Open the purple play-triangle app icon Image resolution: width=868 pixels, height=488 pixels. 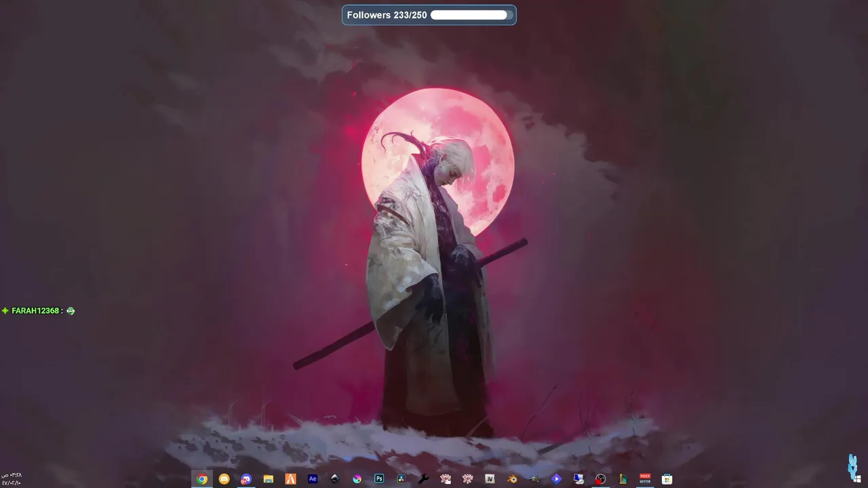pyautogui.click(x=556, y=479)
